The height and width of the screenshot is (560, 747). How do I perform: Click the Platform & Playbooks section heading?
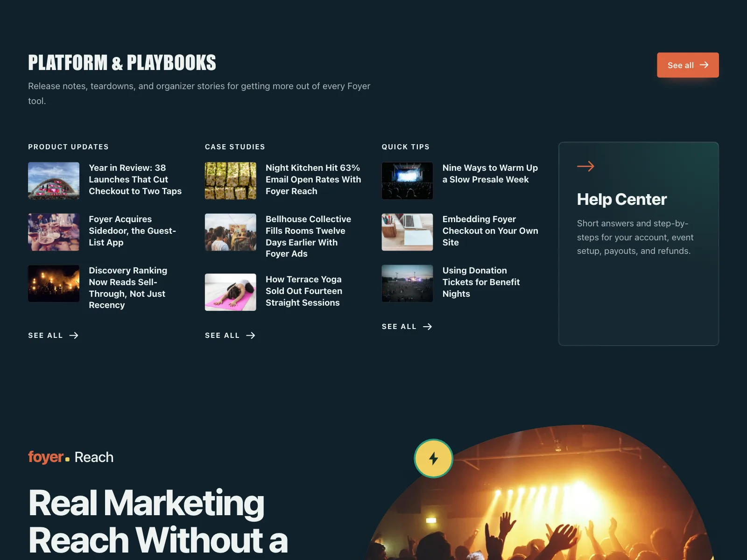point(122,63)
